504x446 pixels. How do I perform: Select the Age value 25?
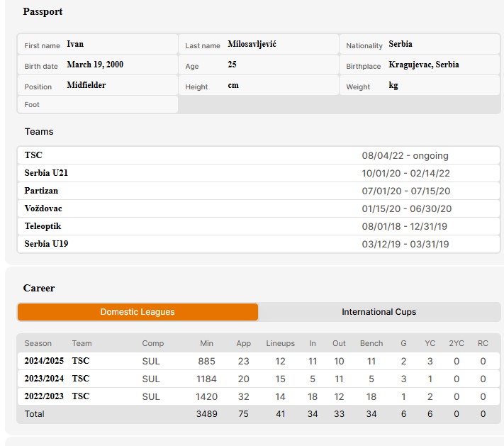click(232, 65)
